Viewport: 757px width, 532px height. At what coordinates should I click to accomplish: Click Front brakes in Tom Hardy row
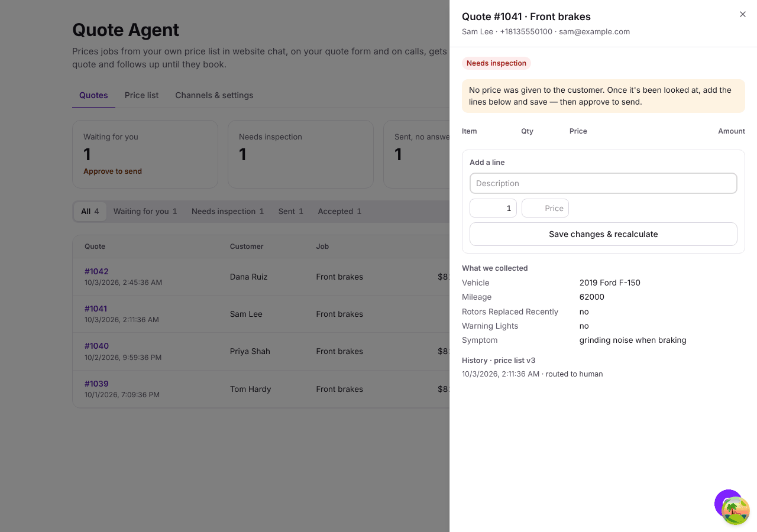coord(339,389)
